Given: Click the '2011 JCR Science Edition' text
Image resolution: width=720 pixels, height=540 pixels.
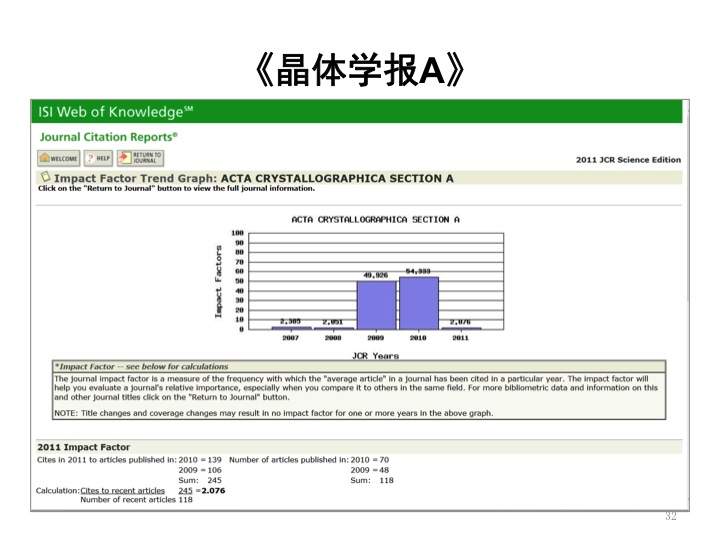Looking at the screenshot, I should point(628,160).
